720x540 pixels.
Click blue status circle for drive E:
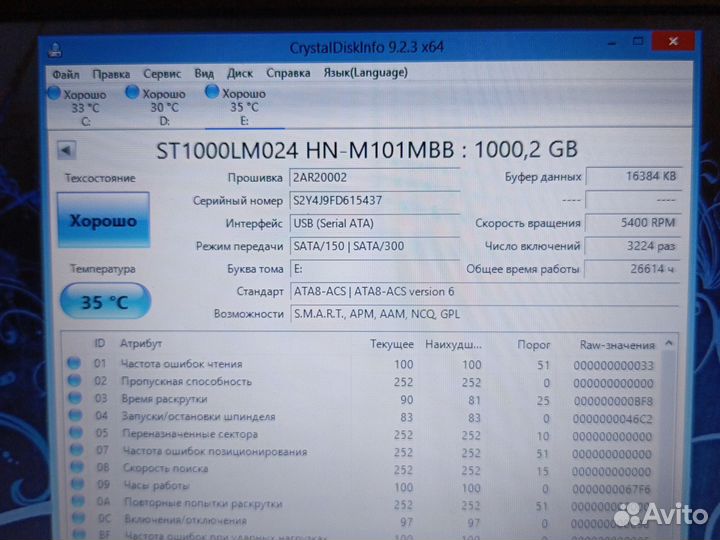click(212, 92)
